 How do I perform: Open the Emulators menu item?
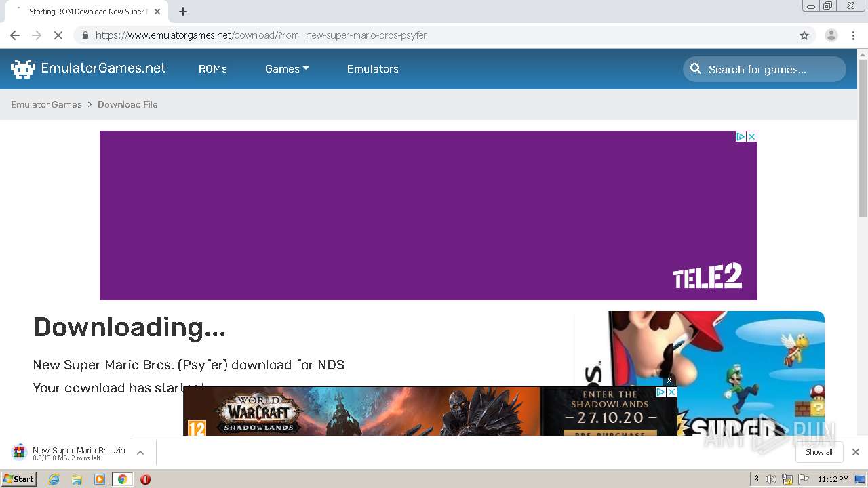tap(373, 69)
